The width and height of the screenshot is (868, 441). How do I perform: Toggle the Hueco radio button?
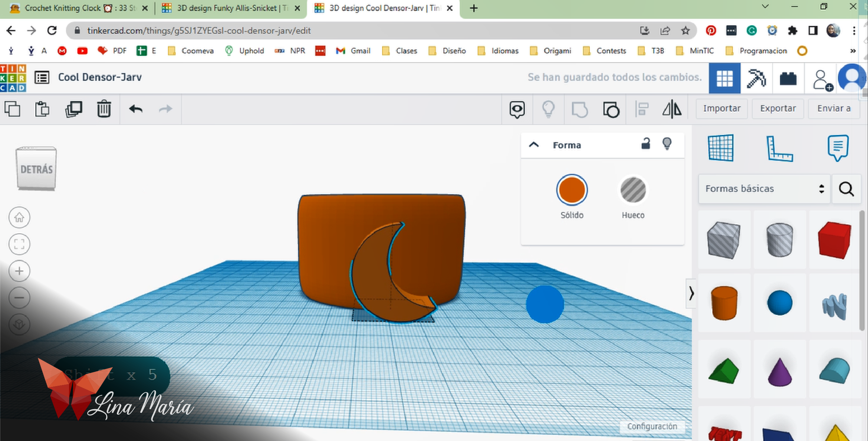[632, 191]
